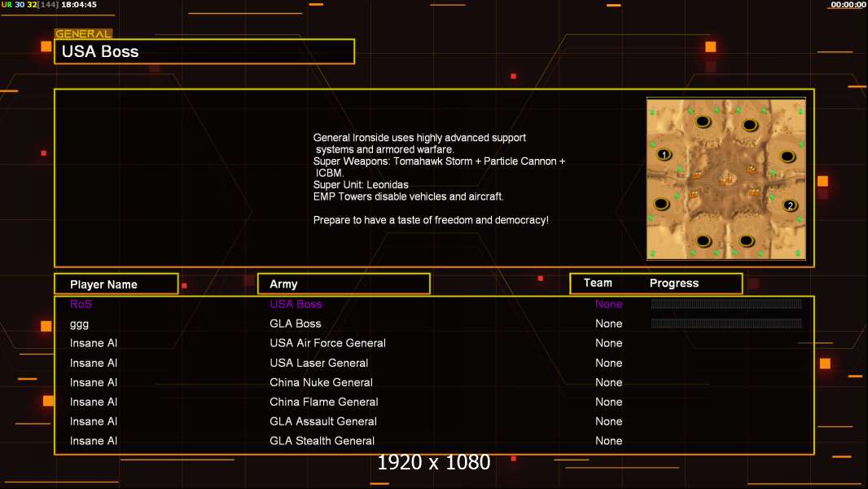868x489 pixels.
Task: Select Insane AI in the Air Force General row
Action: tap(94, 343)
